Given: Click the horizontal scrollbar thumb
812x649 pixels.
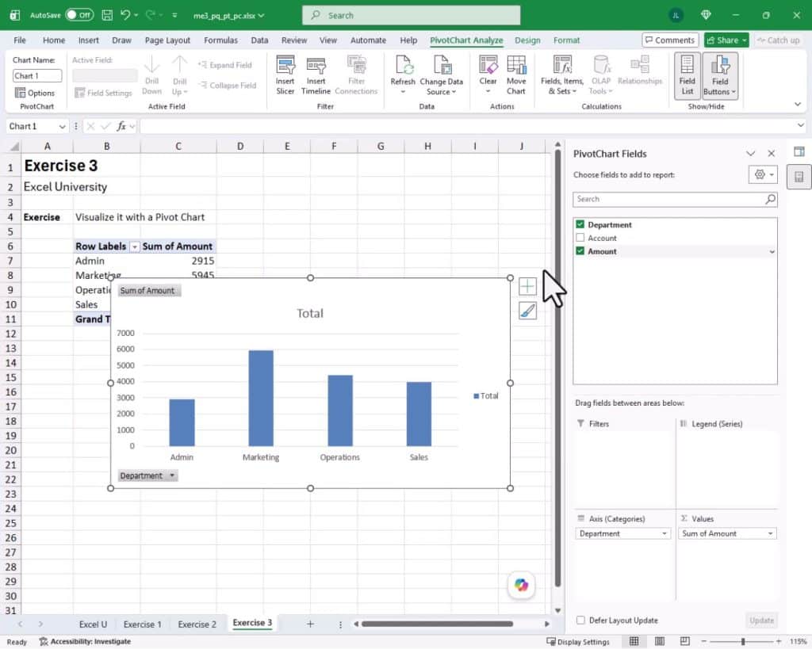Looking at the screenshot, I should click(437, 624).
